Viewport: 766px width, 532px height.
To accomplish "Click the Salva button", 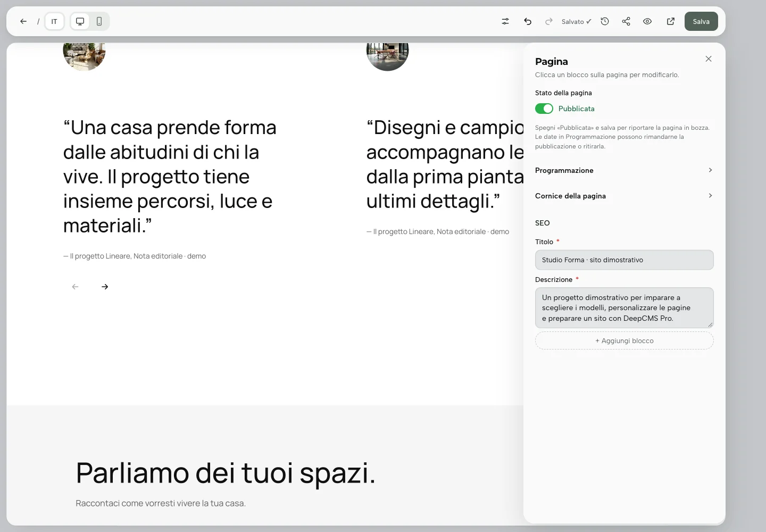I will tap(701, 21).
